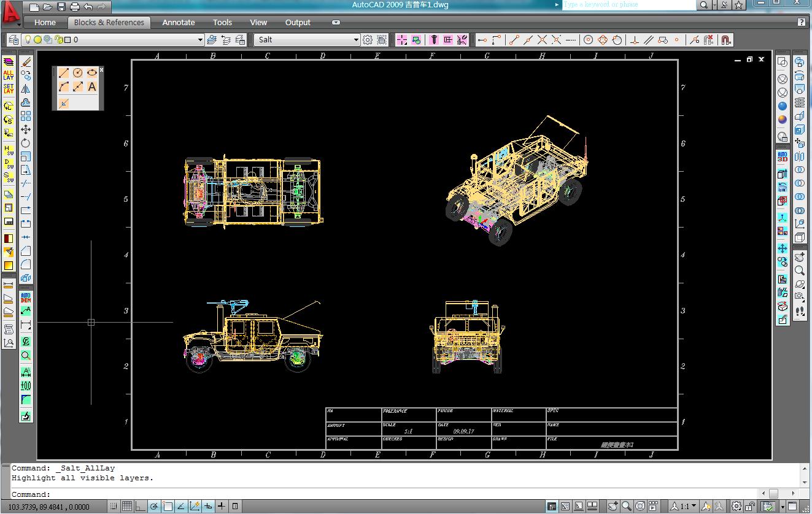Toggle Object Snap Tracking in status bar
Image resolution: width=812 pixels, height=514 pixels.
pos(181,507)
